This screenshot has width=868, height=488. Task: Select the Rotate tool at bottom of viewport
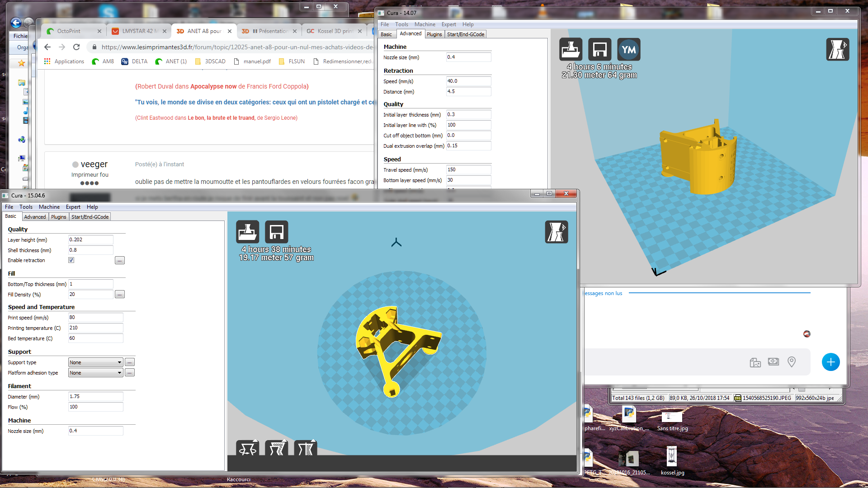point(247,448)
